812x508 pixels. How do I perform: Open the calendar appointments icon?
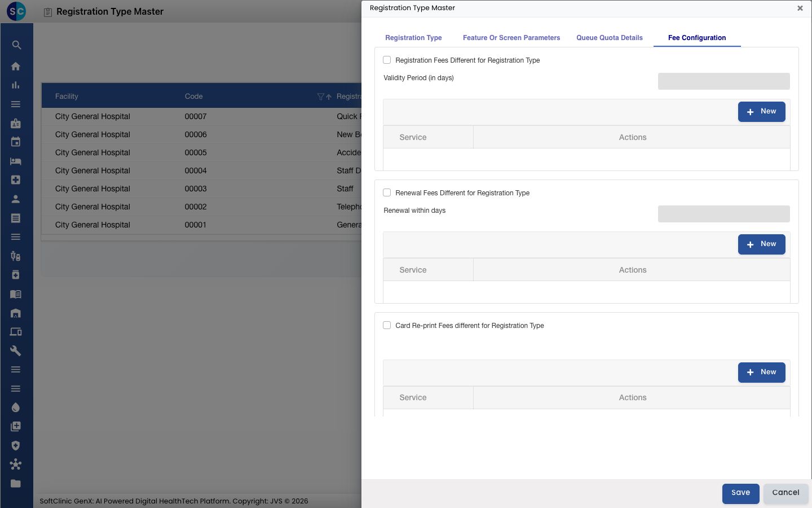tap(16, 142)
